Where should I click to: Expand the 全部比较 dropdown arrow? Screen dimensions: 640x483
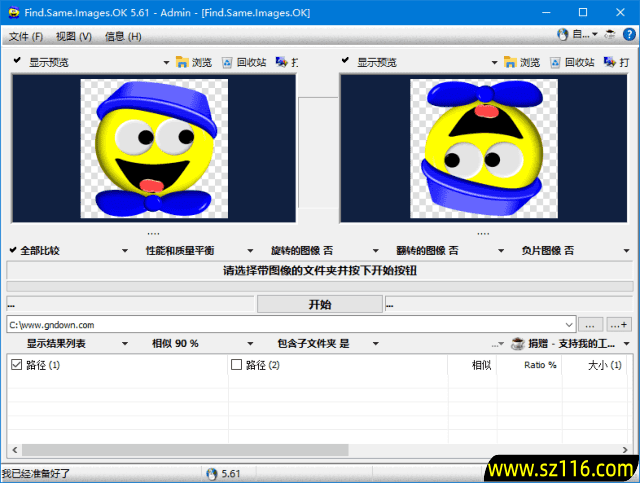(x=125, y=251)
